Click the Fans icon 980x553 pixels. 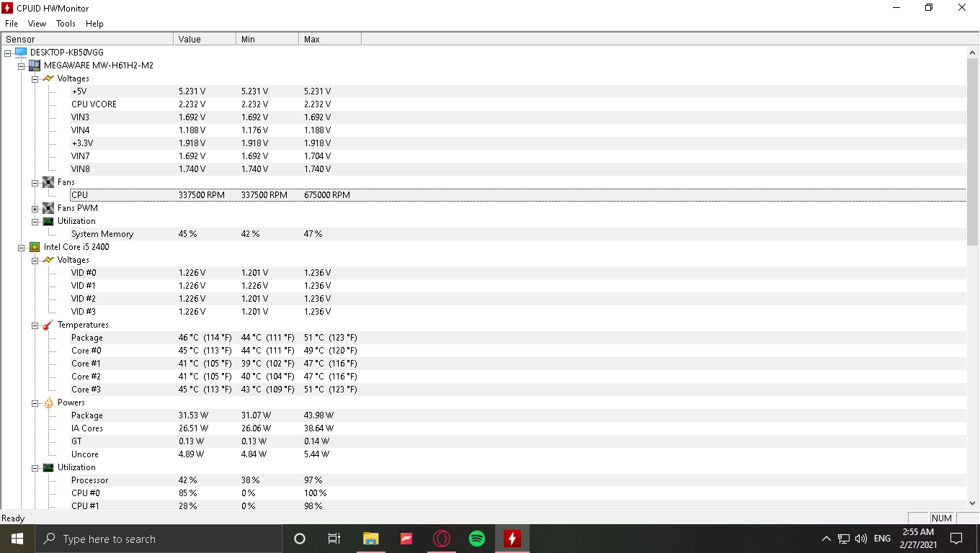click(48, 182)
